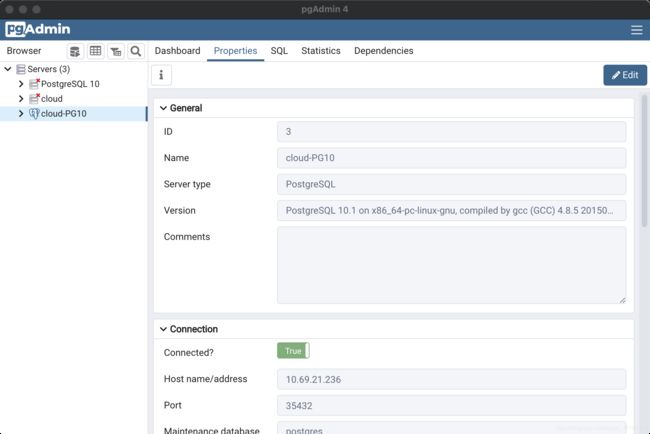Image resolution: width=650 pixels, height=434 pixels.
Task: Click the Edit button
Action: click(x=625, y=75)
